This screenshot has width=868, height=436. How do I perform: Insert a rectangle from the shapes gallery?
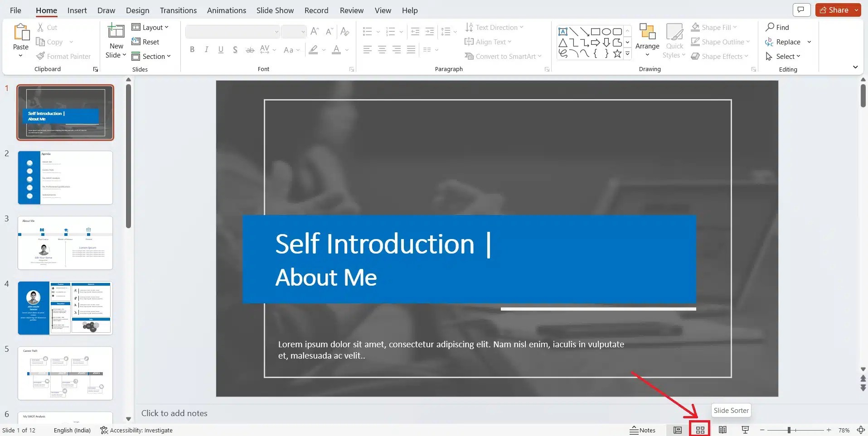coord(595,32)
